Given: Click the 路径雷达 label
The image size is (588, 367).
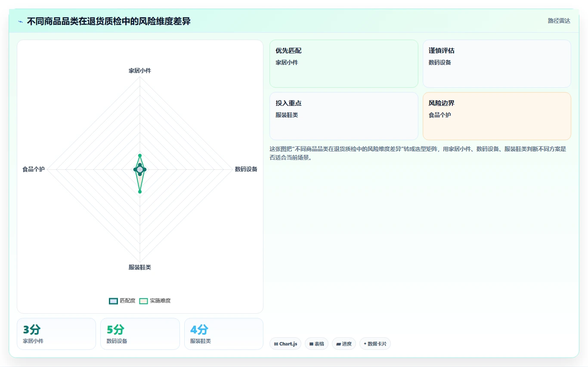Looking at the screenshot, I should click(x=559, y=21).
